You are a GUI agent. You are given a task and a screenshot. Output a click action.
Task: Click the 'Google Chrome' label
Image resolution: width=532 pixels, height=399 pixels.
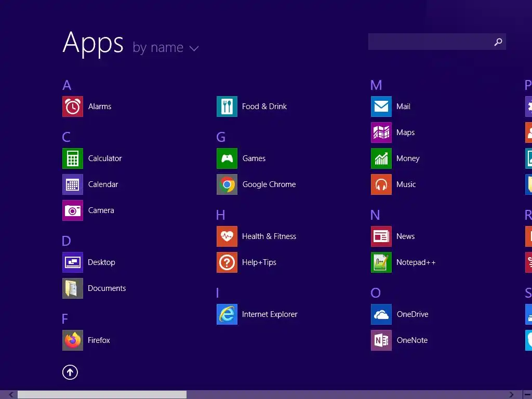tap(269, 184)
